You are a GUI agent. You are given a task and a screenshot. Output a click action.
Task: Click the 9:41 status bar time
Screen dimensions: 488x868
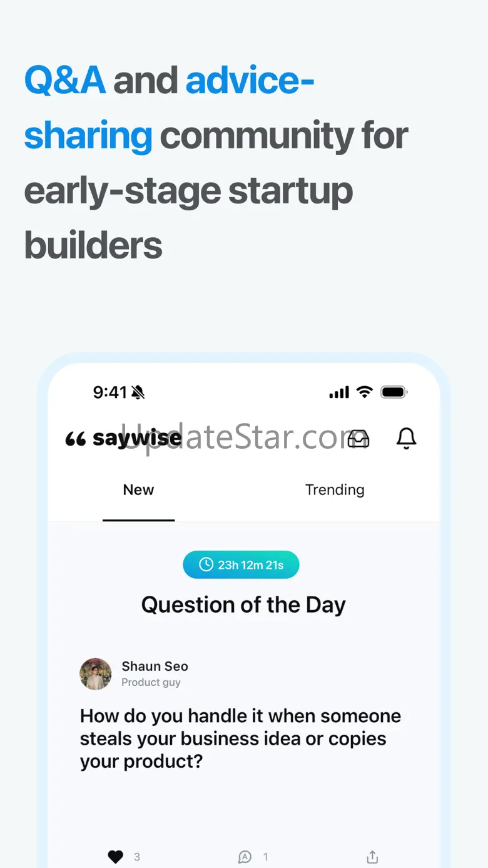pyautogui.click(x=110, y=392)
